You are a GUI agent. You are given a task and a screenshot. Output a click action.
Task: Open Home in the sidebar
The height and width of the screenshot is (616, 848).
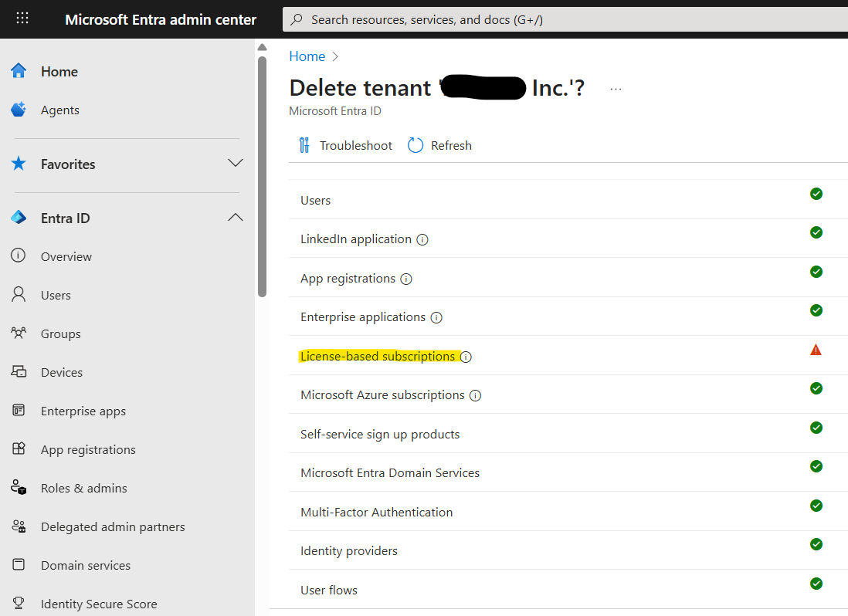59,71
